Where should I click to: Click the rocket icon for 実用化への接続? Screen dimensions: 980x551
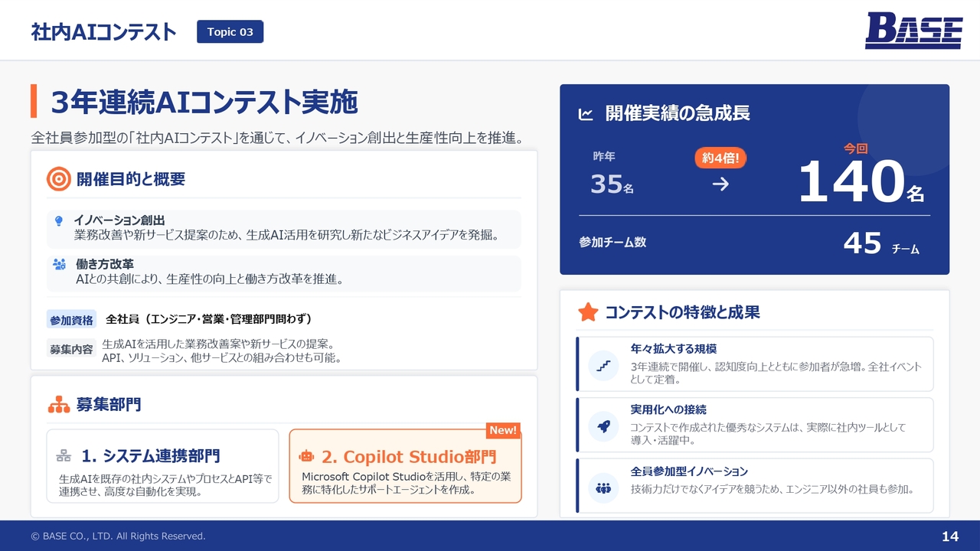coord(603,426)
